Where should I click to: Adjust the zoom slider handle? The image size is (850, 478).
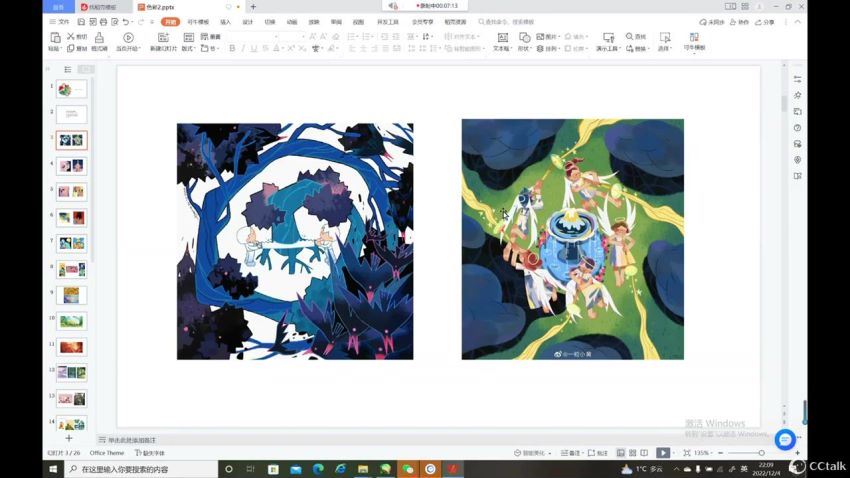click(x=761, y=453)
